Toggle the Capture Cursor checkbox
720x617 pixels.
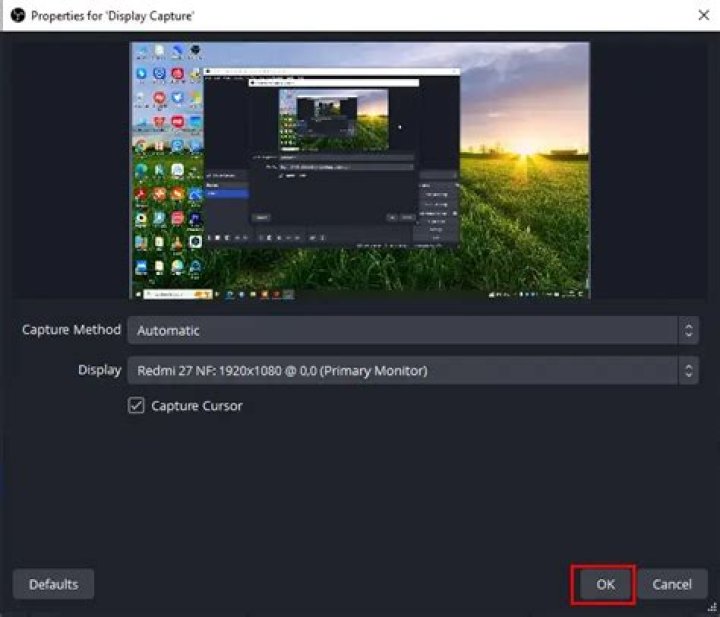(137, 406)
